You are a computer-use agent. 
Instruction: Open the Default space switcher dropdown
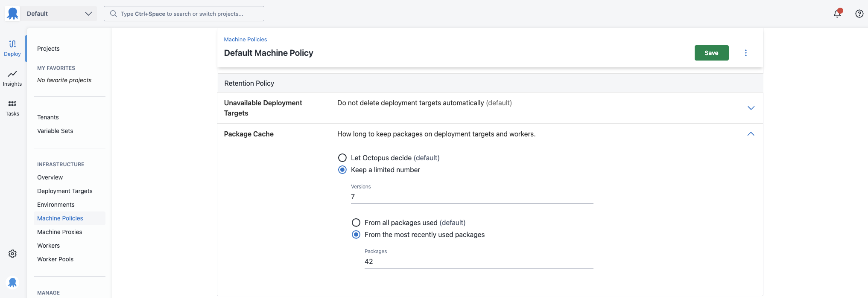click(x=58, y=14)
